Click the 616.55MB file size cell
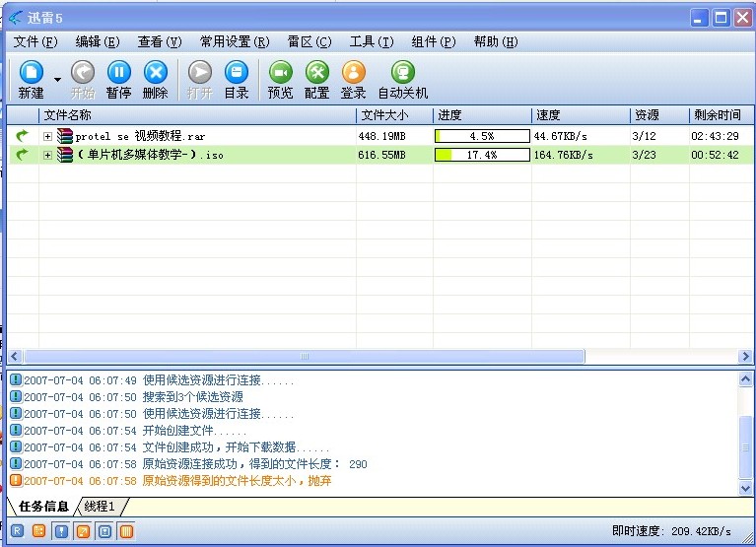756x547 pixels. (381, 155)
